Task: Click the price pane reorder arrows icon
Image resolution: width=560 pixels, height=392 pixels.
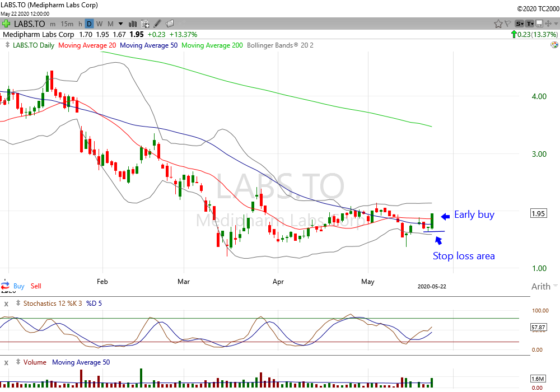Action: click(7, 45)
